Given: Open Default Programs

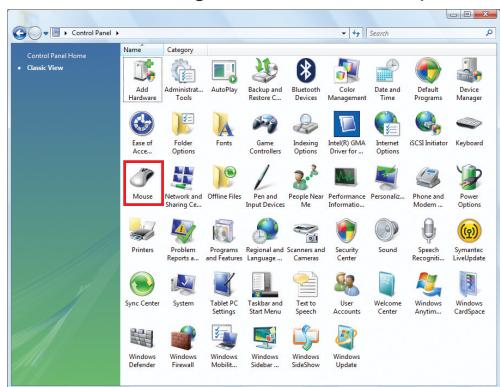Looking at the screenshot, I should tap(428, 79).
